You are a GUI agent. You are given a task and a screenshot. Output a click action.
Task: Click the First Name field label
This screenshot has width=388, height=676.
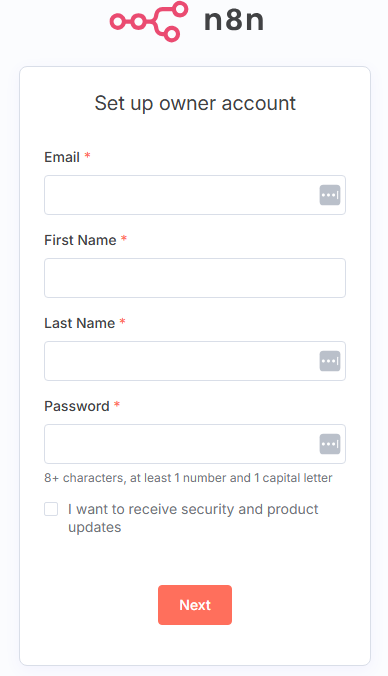pyautogui.click(x=80, y=240)
